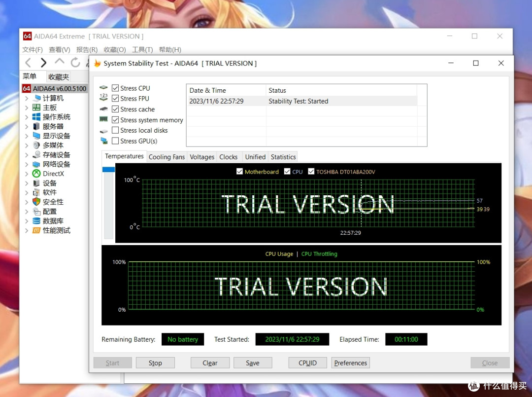Select the 多媒体 multimedia icon
Screen dimensions: 532x397
coord(36,145)
